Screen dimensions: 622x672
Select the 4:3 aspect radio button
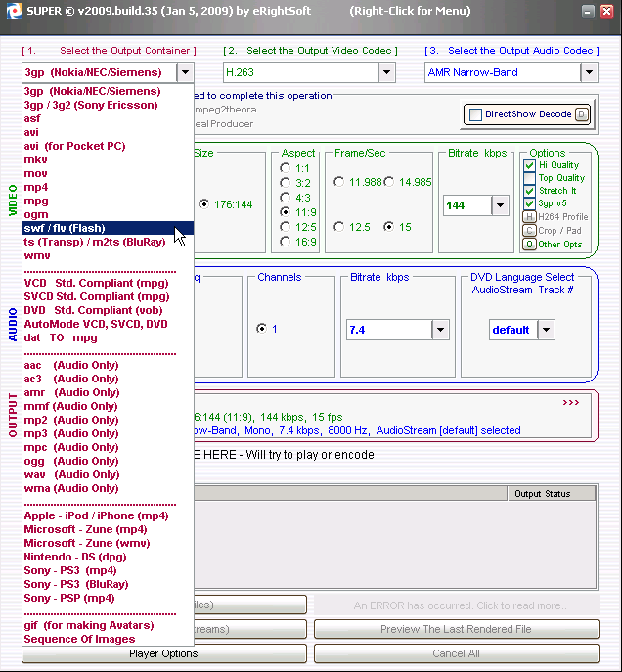coord(285,198)
